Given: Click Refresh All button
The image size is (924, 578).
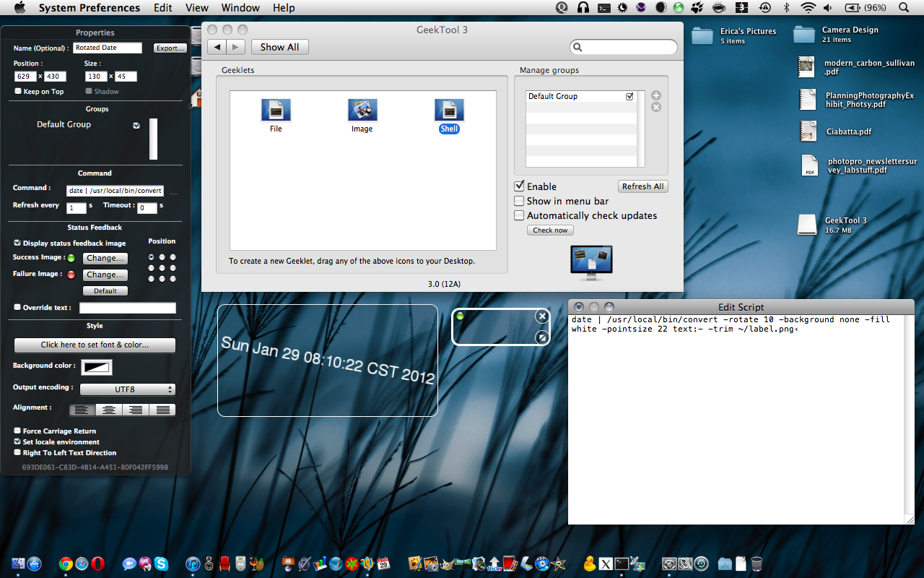Looking at the screenshot, I should point(643,186).
